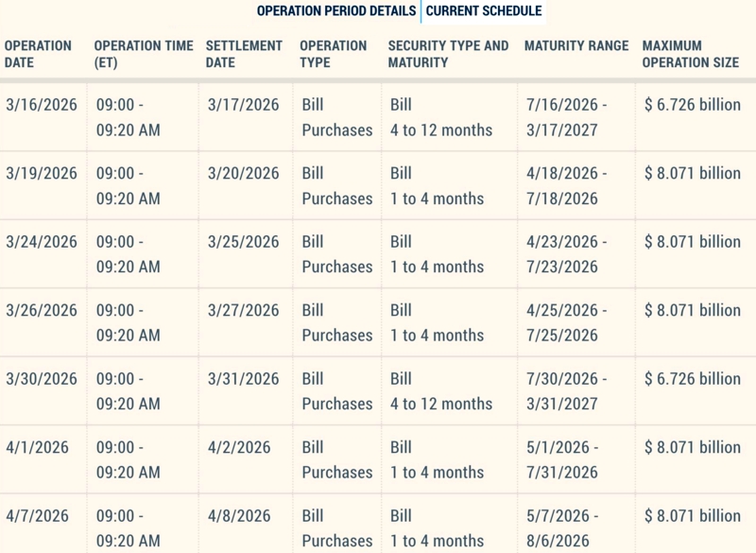Screen dimensions: 756x553
Task: Open the Current Schedule tab
Action: tap(484, 12)
